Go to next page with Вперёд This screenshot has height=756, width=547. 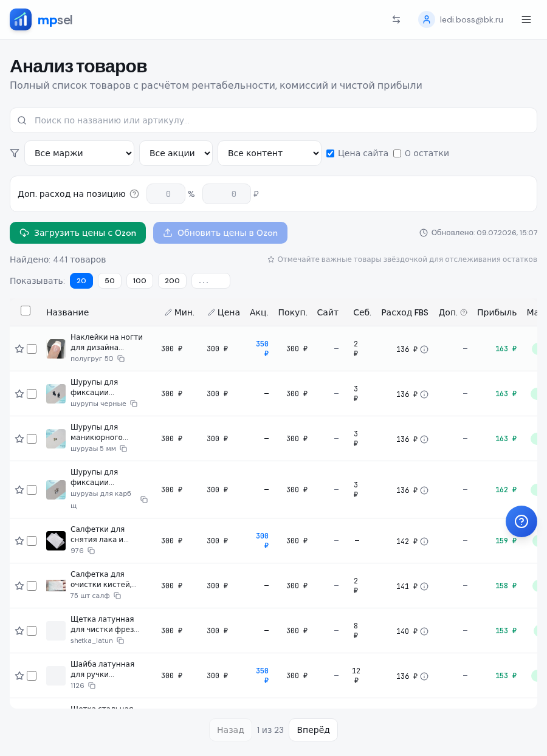tap(313, 730)
